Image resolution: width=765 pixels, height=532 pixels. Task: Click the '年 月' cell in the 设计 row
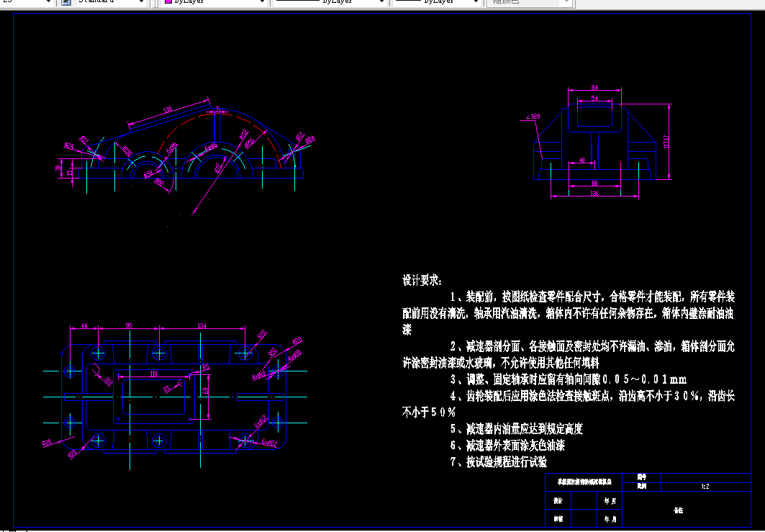[x=610, y=501]
